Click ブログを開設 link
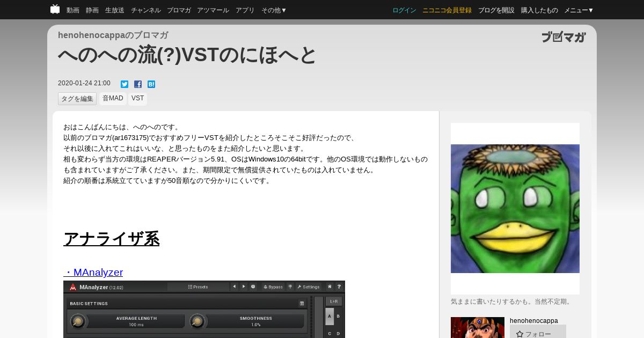The width and height of the screenshot is (644, 338). [496, 10]
